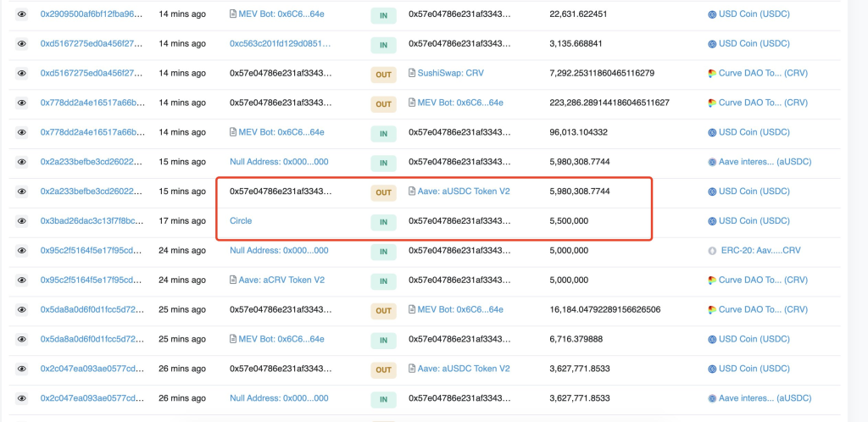The height and width of the screenshot is (422, 868).
Task: Open Aave interes... (aUSDC) in the 5,980,308.7744 row
Action: coord(765,162)
